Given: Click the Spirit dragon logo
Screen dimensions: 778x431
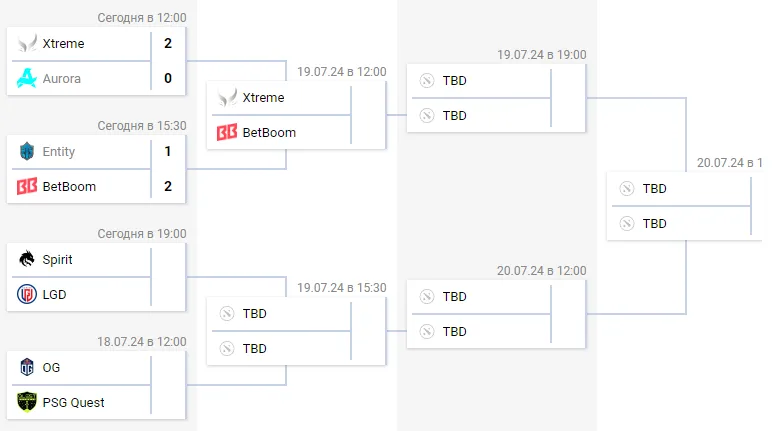Looking at the screenshot, I should 27,259.
